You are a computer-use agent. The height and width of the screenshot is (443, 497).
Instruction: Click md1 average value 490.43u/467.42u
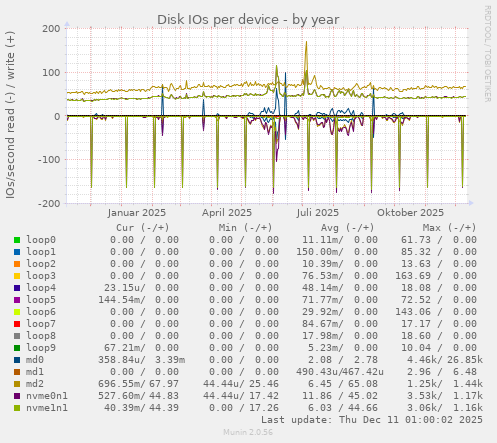tap(340, 372)
